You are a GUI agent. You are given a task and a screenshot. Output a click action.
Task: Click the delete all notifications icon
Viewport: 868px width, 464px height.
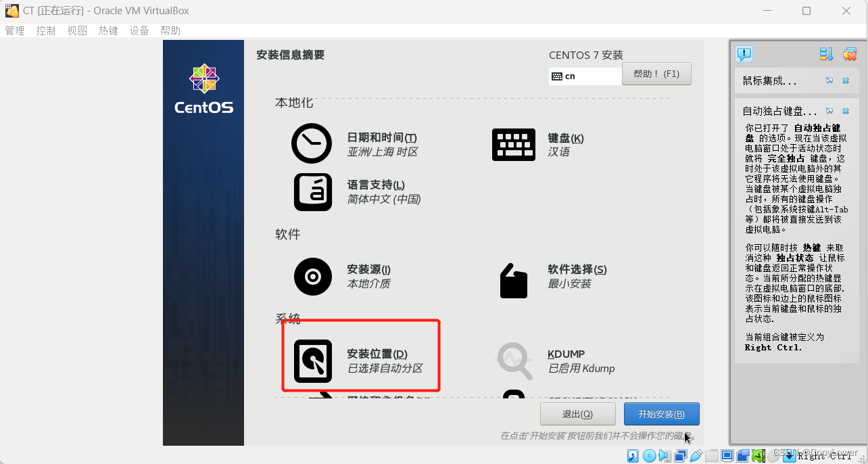[850, 54]
